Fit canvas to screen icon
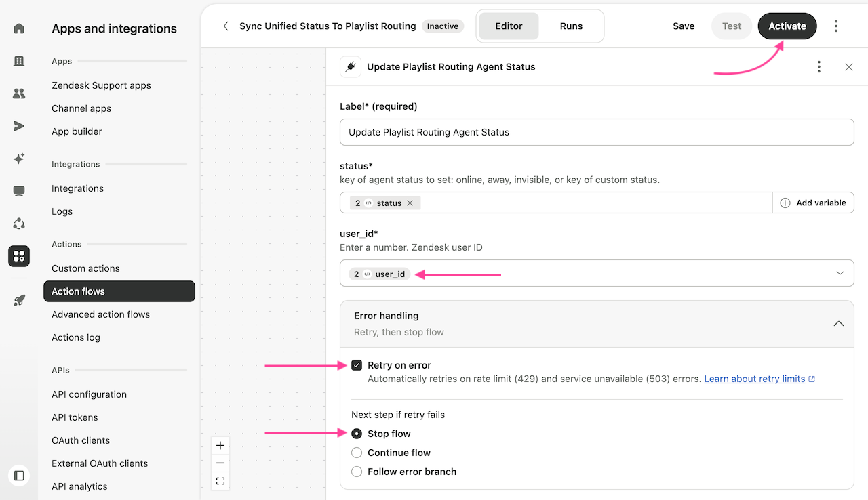Viewport: 868px width, 500px height. tap(220, 481)
